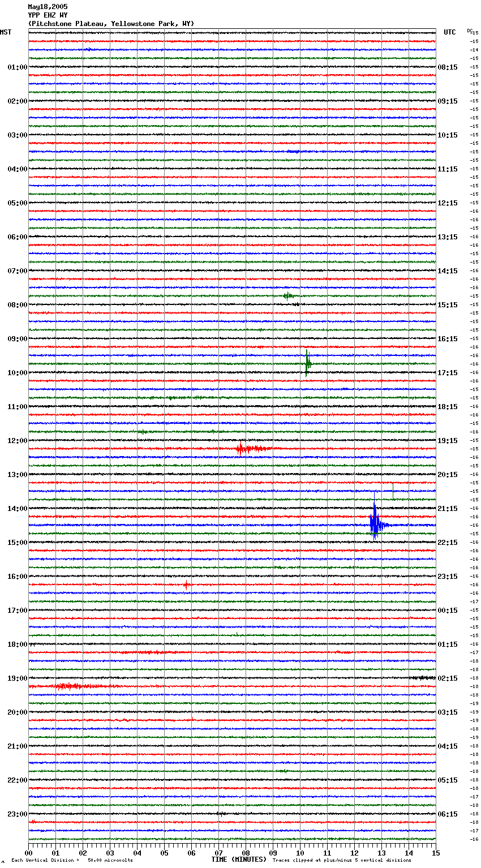Click the DC offset column header
The width and height of the screenshot is (481, 868).
470,31
